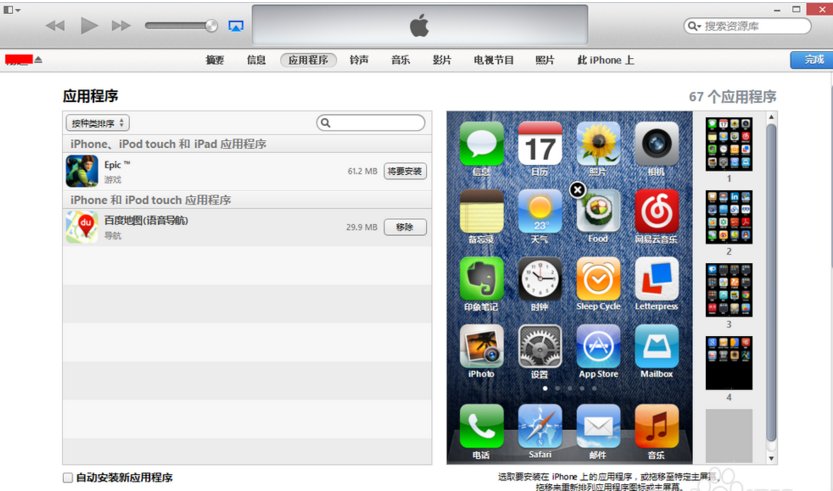This screenshot has width=833, height=491.
Task: Click the apps list search field
Action: 371,123
